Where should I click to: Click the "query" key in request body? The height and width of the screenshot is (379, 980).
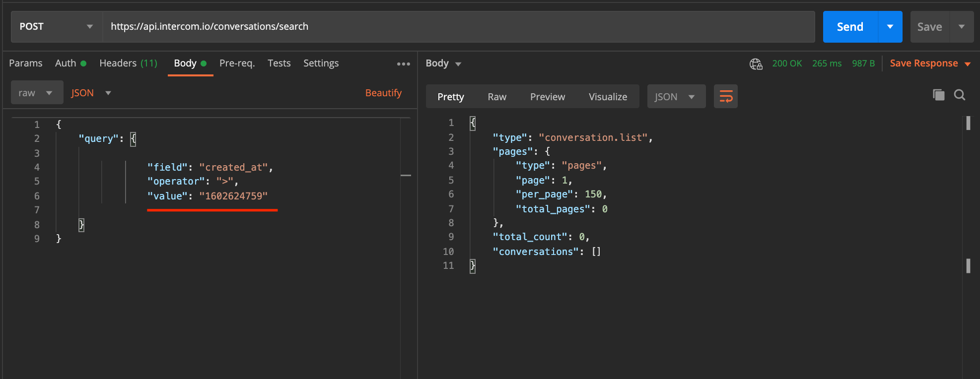(x=98, y=138)
